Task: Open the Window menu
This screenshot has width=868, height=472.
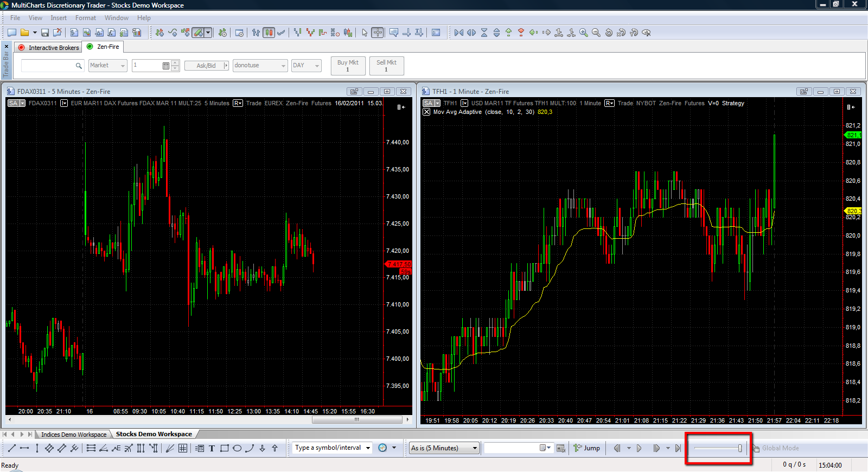Action: [x=117, y=18]
